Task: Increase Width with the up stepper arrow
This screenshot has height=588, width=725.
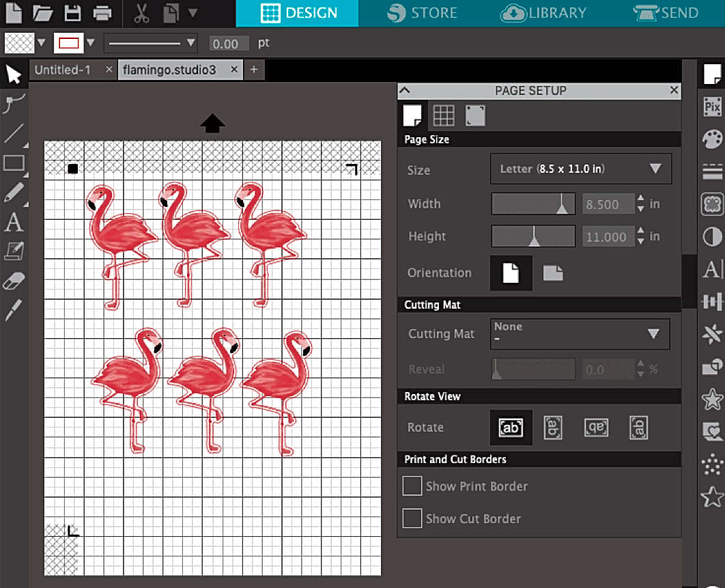Action: [640, 199]
